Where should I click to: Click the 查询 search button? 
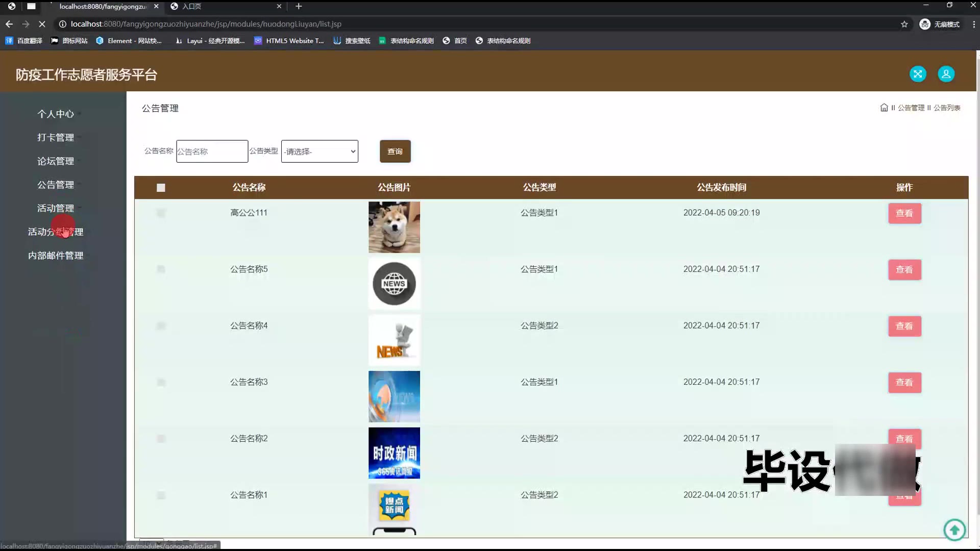395,151
